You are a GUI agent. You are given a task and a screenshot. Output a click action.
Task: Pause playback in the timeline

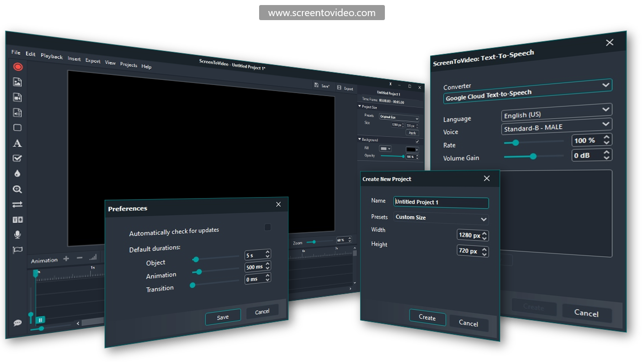coord(40,319)
